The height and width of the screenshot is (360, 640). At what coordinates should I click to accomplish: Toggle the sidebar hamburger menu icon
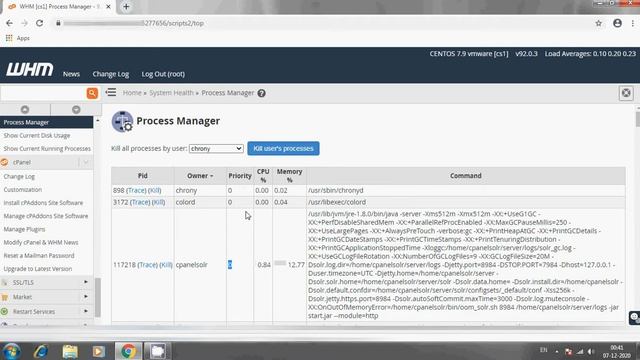(x=111, y=92)
